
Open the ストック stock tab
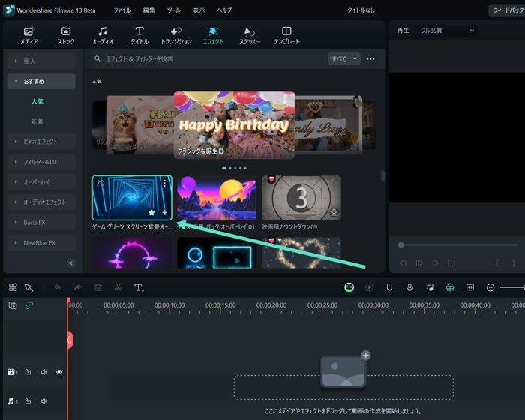click(x=66, y=36)
